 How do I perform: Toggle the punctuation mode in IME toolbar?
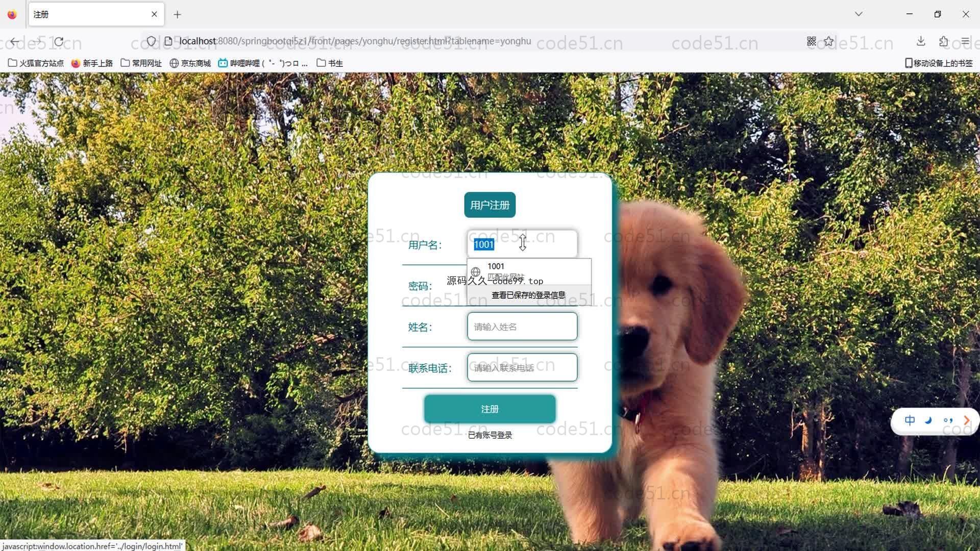point(948,420)
